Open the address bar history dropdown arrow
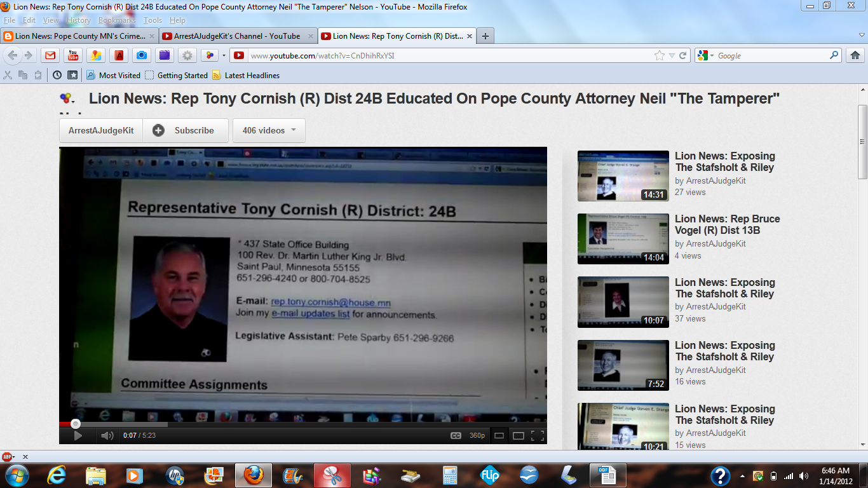The width and height of the screenshot is (868, 488). (672, 56)
